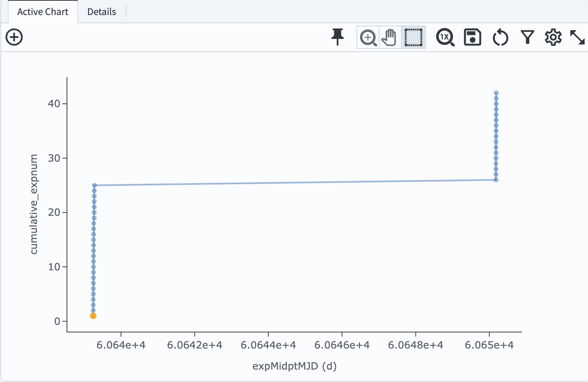The image size is (588, 382).
Task: Click the cumulative_expnum axis label
Action: pos(34,204)
